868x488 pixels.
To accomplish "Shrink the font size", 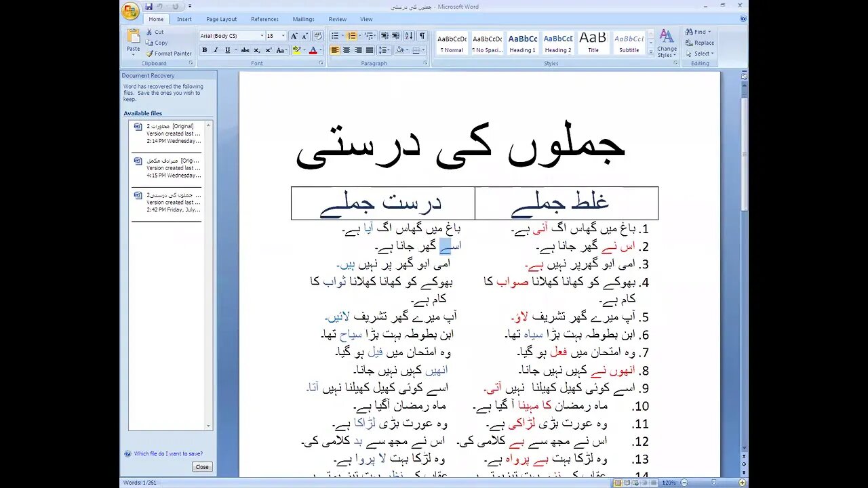I will coord(304,36).
